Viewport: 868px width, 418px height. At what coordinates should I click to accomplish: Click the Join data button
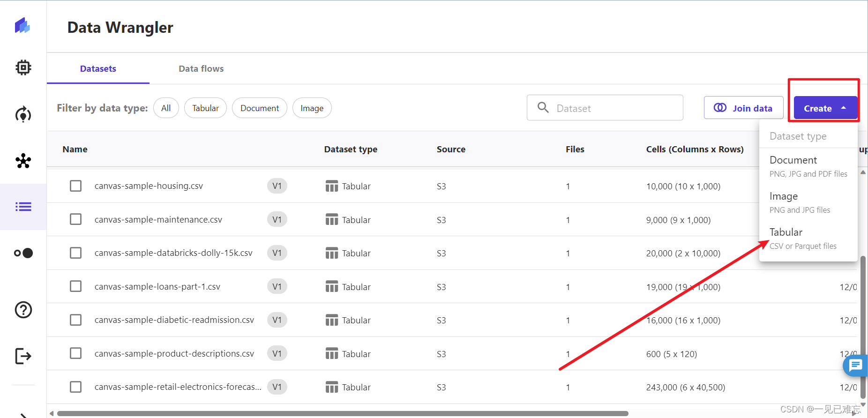click(x=743, y=108)
